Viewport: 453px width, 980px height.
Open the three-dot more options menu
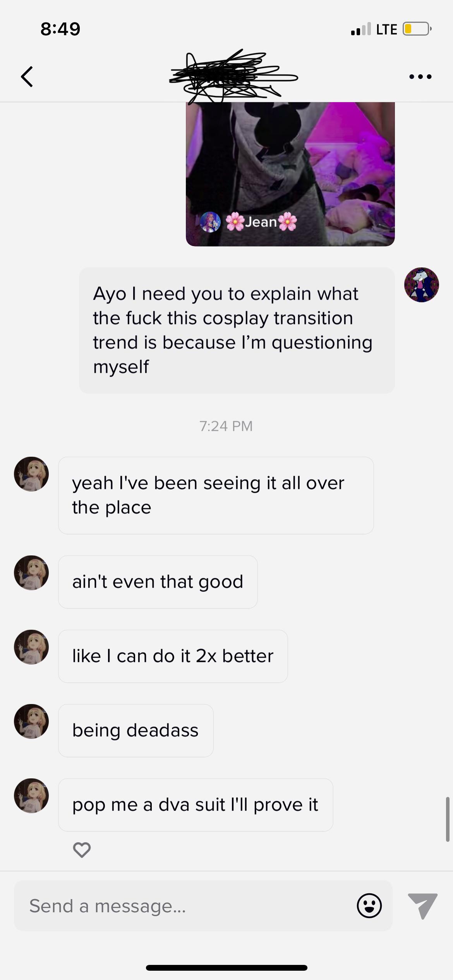tap(420, 77)
